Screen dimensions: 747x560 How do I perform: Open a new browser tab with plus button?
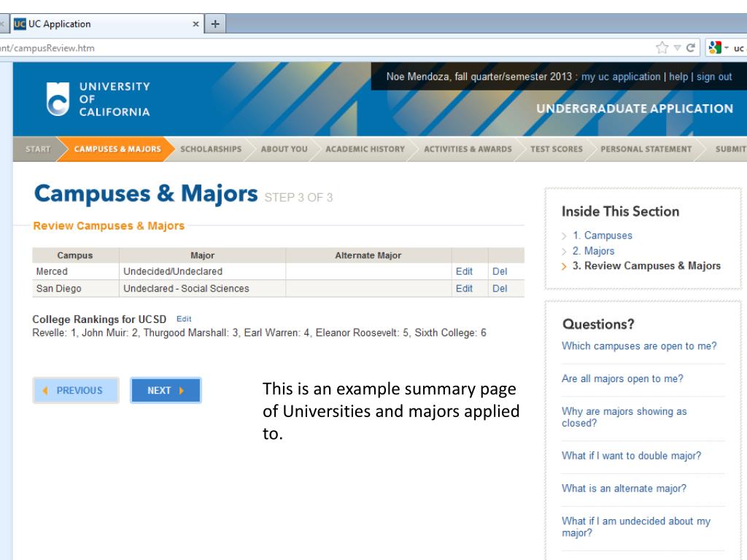coord(215,24)
